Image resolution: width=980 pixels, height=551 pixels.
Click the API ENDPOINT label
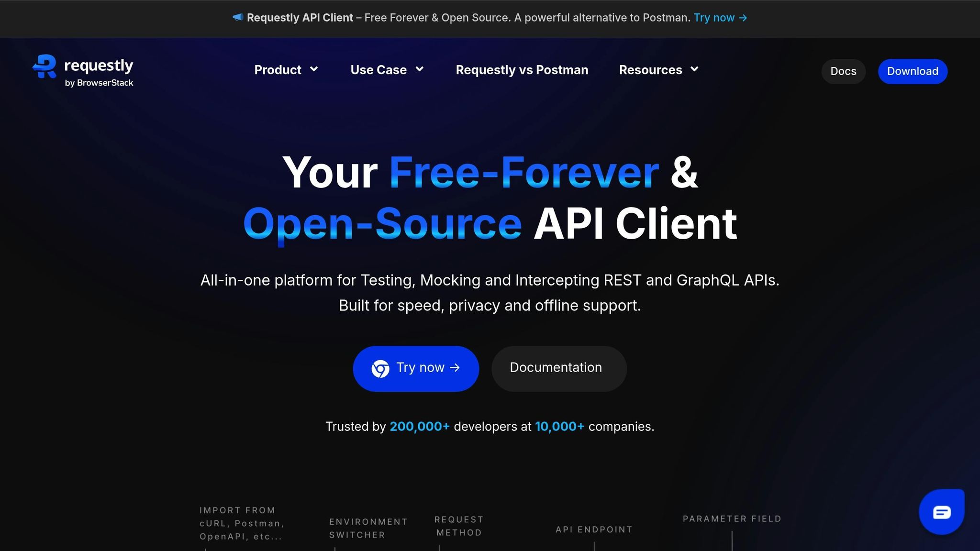click(594, 529)
